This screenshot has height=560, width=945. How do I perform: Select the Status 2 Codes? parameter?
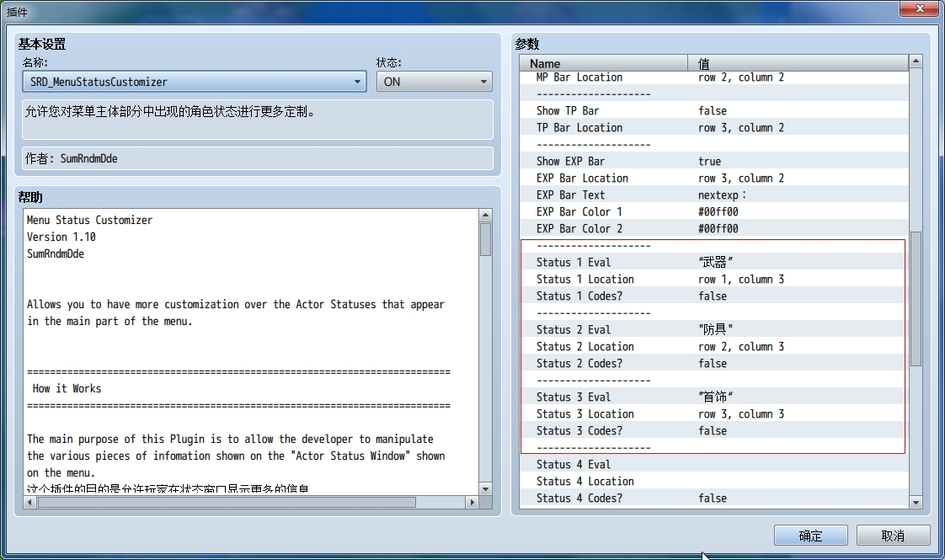714,364
